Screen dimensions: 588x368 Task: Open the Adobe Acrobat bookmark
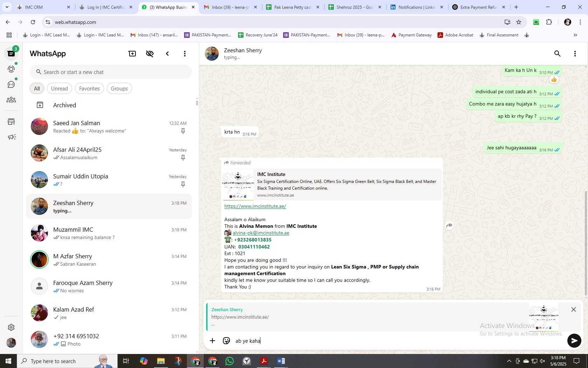pyautogui.click(x=455, y=35)
